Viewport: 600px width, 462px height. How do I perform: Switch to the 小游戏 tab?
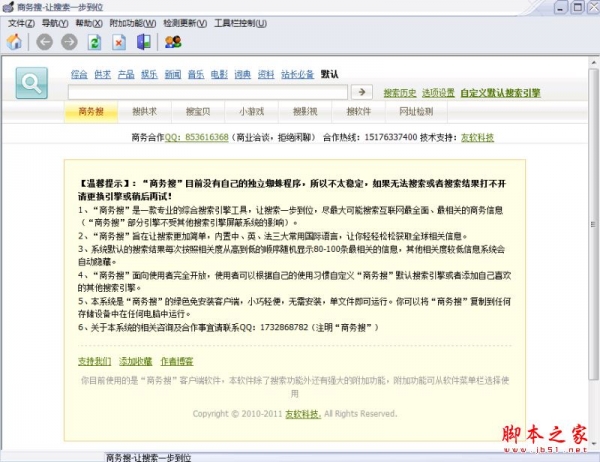(x=252, y=112)
